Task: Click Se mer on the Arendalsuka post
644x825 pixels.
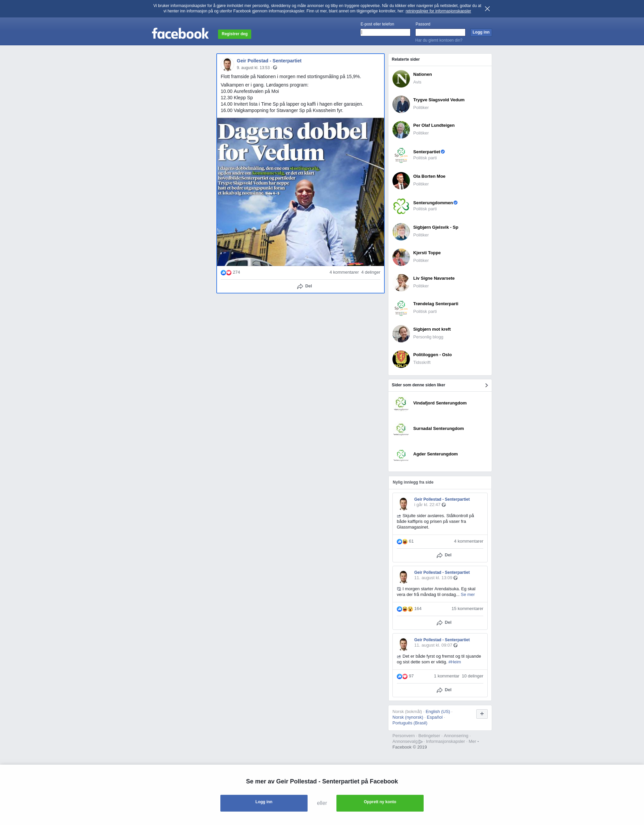Action: point(468,595)
